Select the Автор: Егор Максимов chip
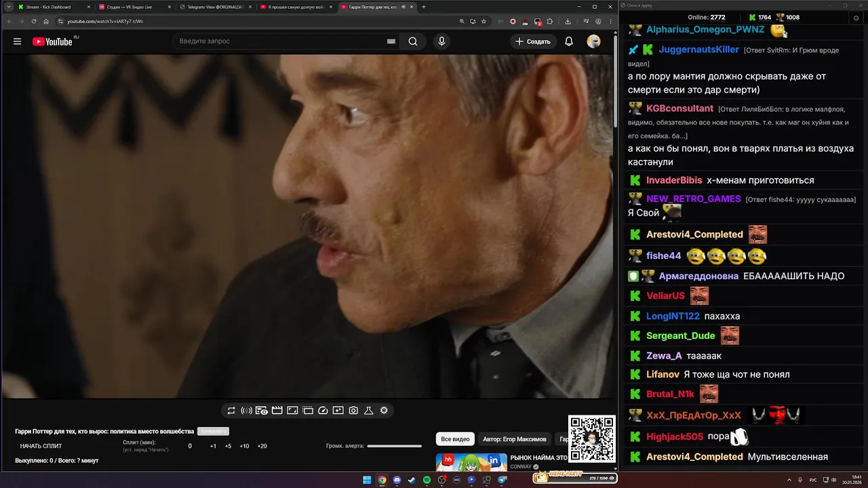 pyautogui.click(x=514, y=439)
